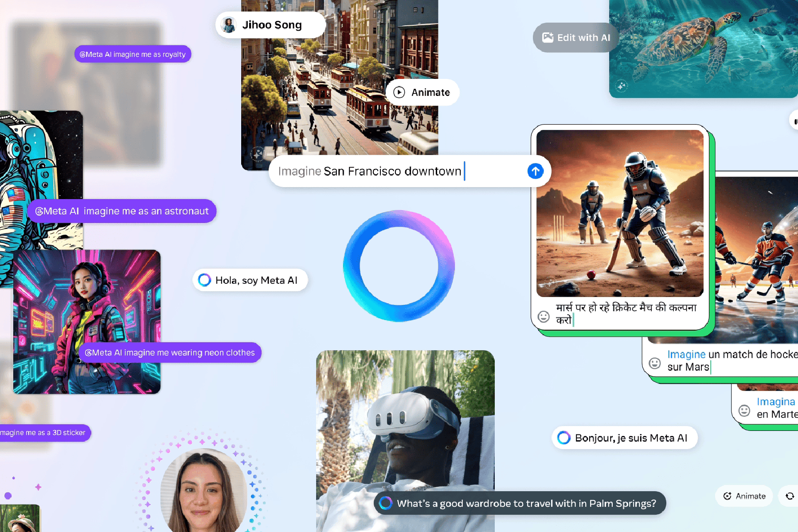
Task: Click the emoji icon beside the Hindi prompt
Action: (x=544, y=317)
